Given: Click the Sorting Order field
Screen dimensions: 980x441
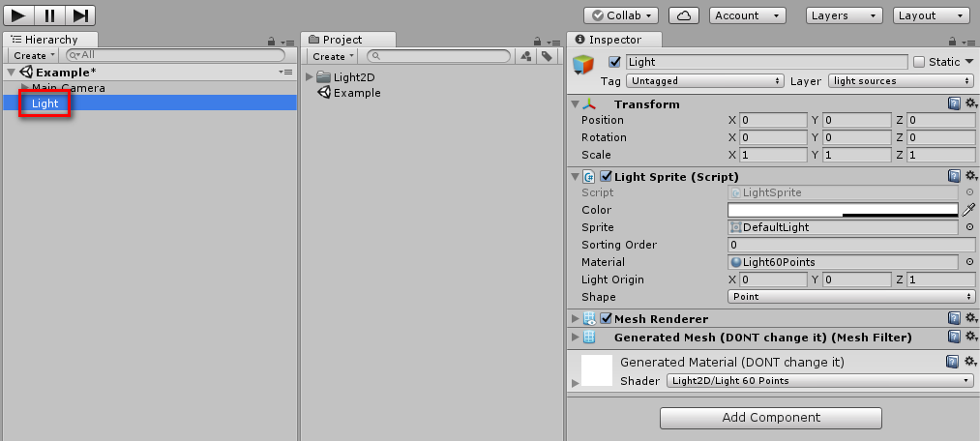Looking at the screenshot, I should (x=851, y=245).
